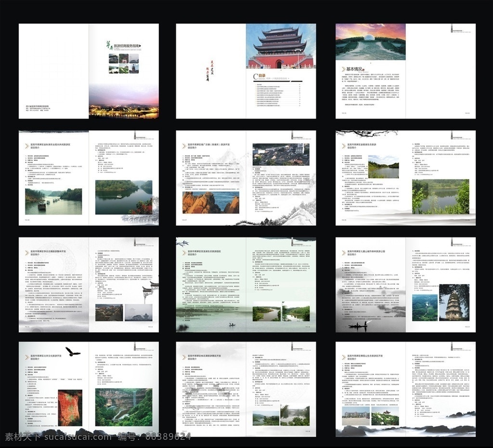Open the white pagoda photo
This screenshot has width=493, height=448.
click(454, 303)
